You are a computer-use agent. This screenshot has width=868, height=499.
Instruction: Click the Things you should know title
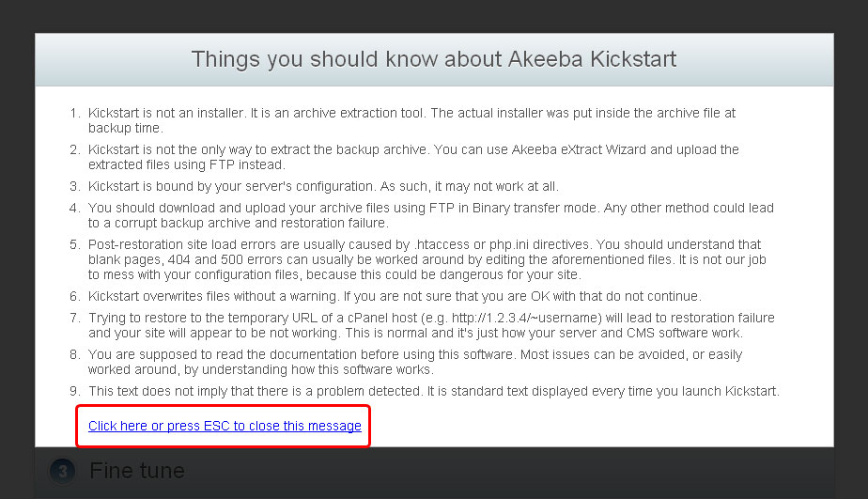[x=434, y=59]
